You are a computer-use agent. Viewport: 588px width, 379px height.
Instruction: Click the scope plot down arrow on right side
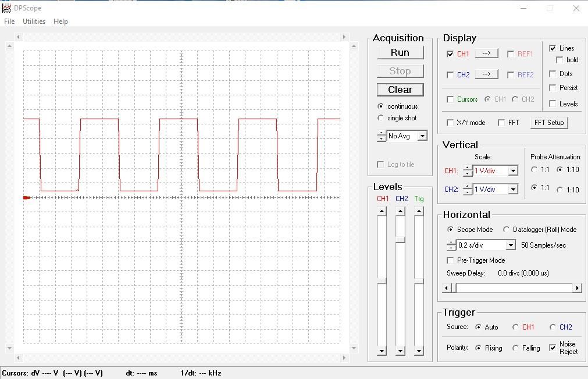point(354,348)
